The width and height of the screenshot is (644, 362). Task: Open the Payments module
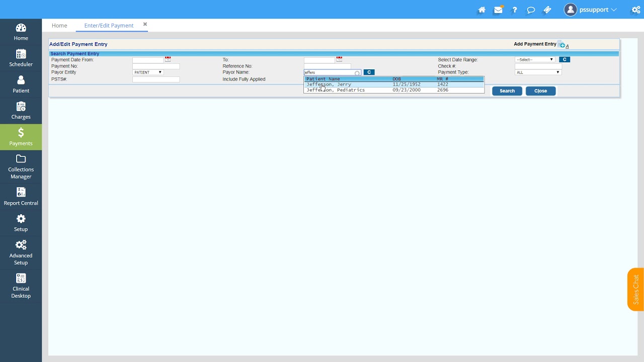(21, 137)
